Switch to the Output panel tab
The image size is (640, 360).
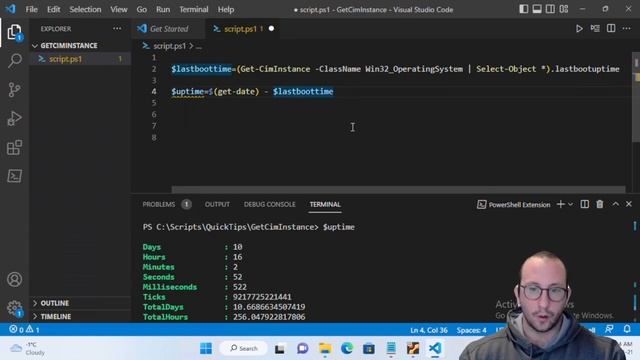(217, 204)
